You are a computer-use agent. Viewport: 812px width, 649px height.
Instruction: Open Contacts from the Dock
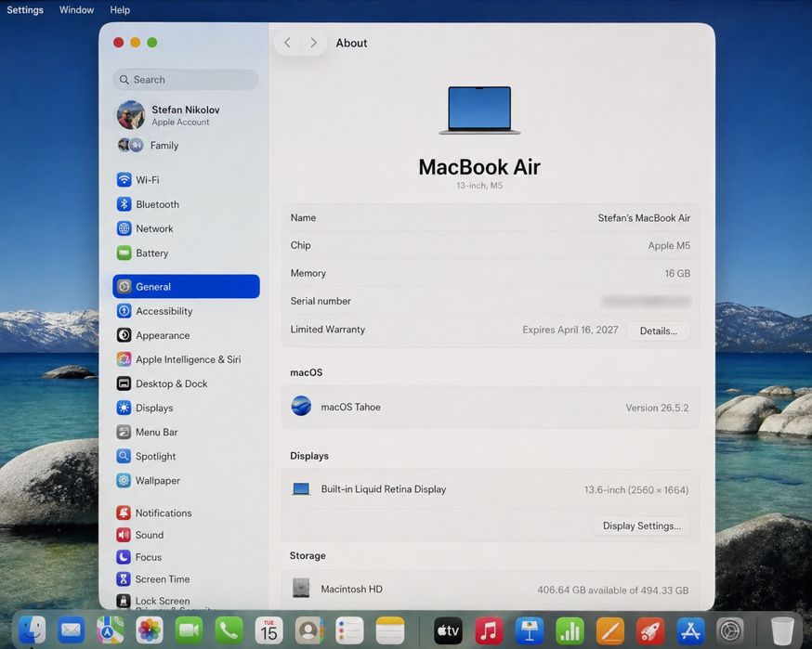click(x=308, y=630)
